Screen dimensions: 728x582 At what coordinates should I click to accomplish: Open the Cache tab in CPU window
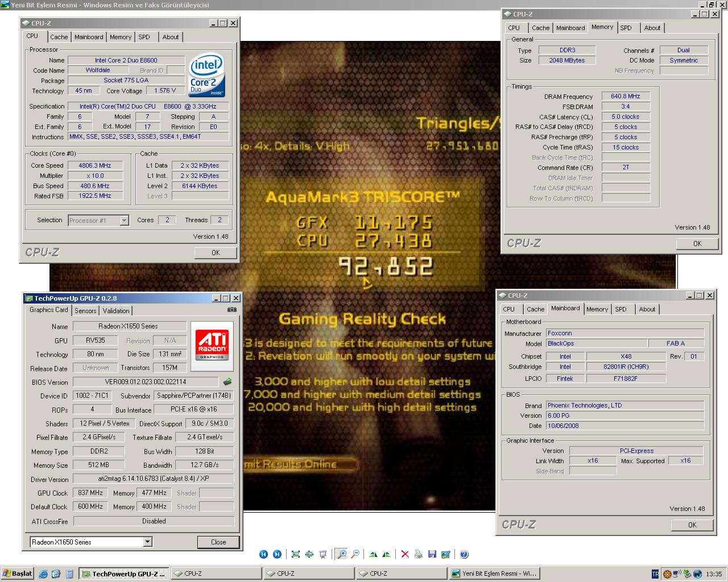(x=59, y=37)
